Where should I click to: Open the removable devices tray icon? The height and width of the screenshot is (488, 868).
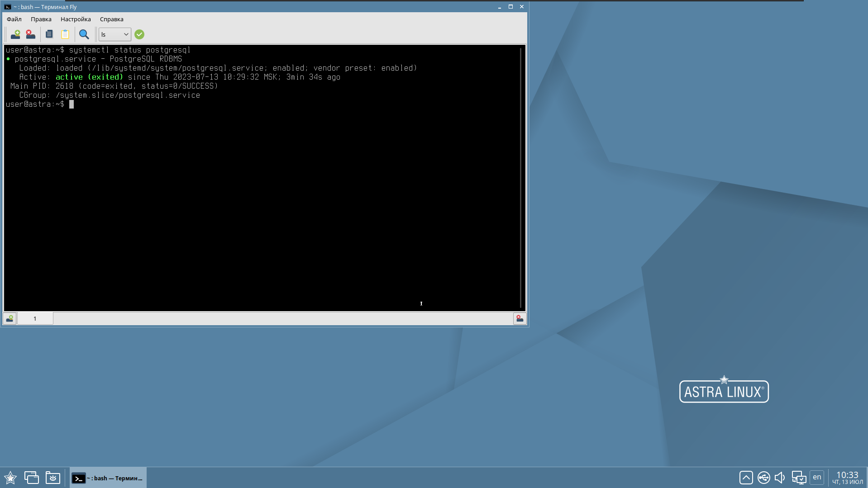[x=763, y=478]
